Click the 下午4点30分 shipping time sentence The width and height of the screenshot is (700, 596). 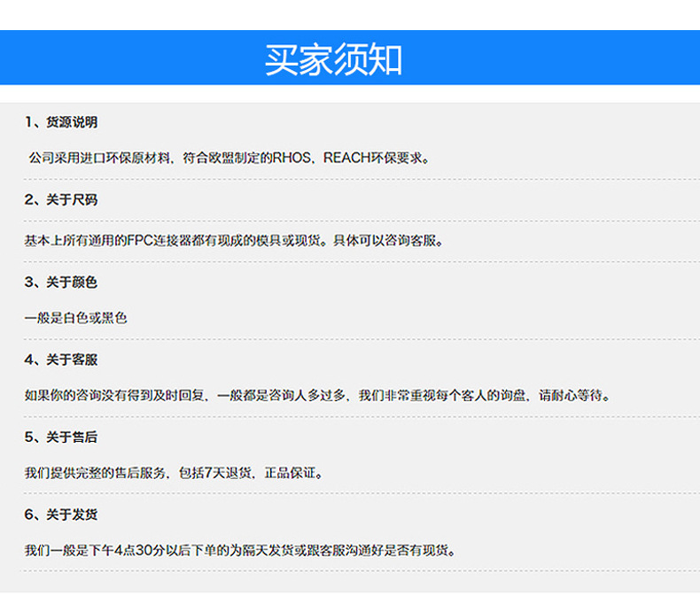[240, 550]
